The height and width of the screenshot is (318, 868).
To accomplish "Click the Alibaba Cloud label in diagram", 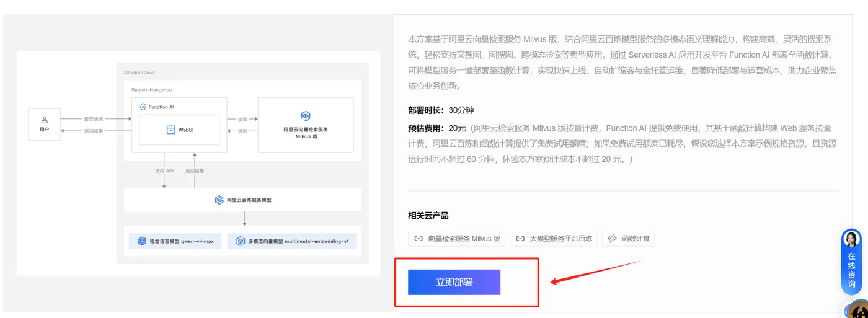I will click(139, 73).
